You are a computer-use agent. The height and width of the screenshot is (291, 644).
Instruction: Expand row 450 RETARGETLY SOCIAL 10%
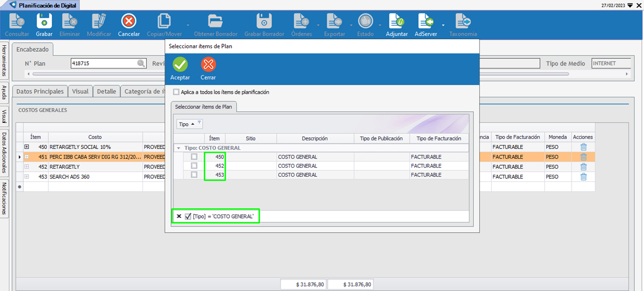27,147
